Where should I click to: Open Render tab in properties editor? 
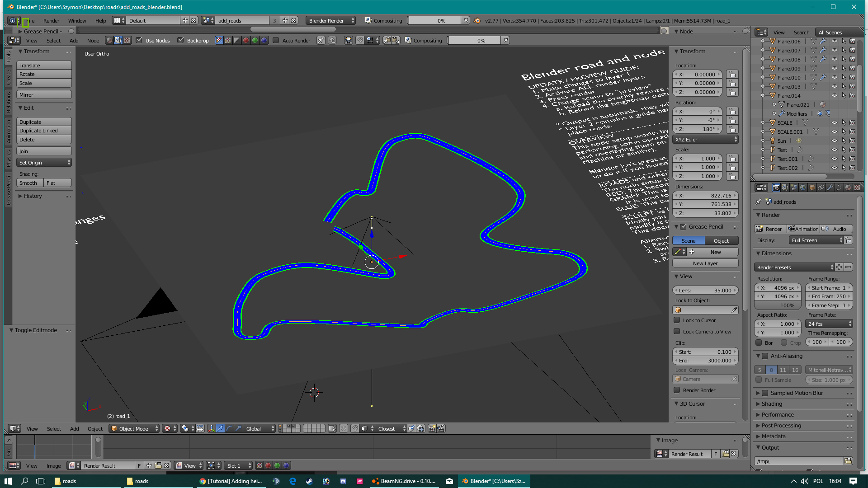(776, 188)
